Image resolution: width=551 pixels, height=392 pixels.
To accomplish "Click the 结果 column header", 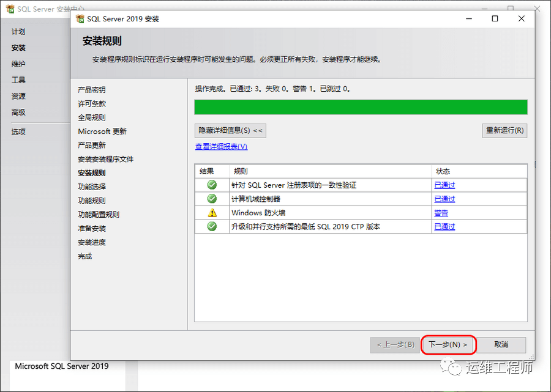I will click(x=212, y=171).
